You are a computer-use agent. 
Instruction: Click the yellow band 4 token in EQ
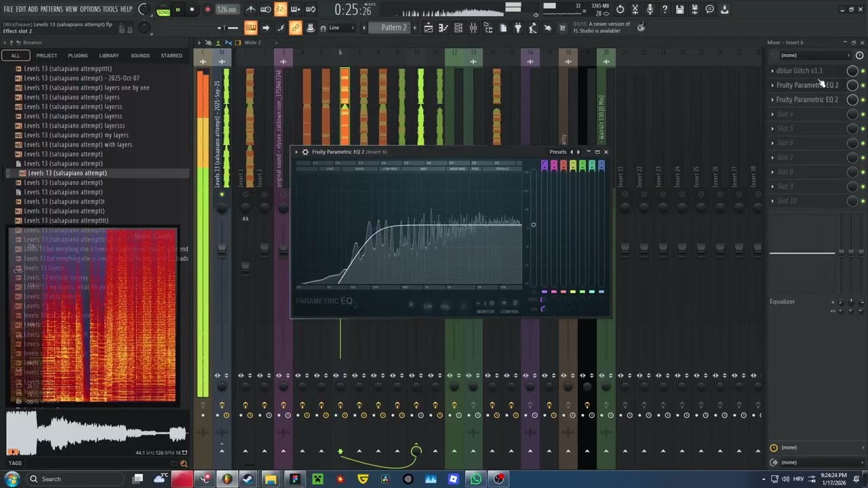tap(572, 165)
